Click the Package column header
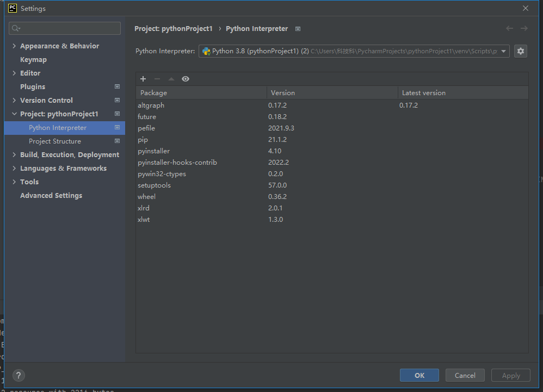This screenshot has height=392, width=543. tap(201, 93)
